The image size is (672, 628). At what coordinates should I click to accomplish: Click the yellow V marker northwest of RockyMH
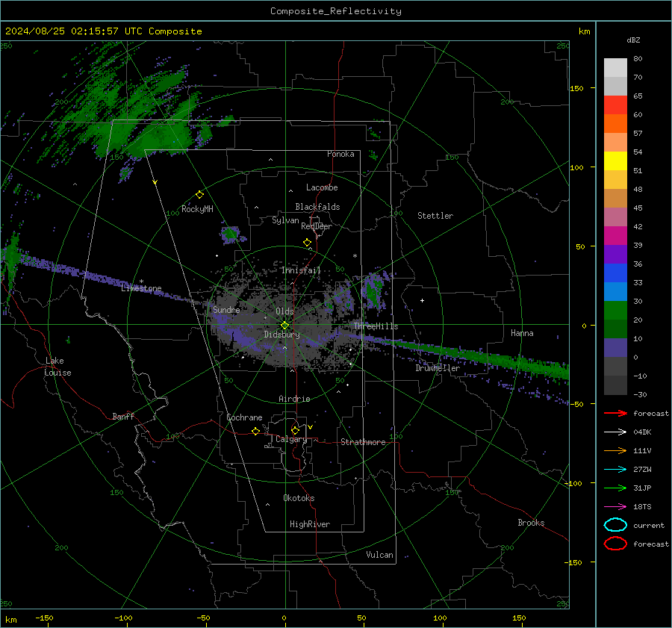155,182
